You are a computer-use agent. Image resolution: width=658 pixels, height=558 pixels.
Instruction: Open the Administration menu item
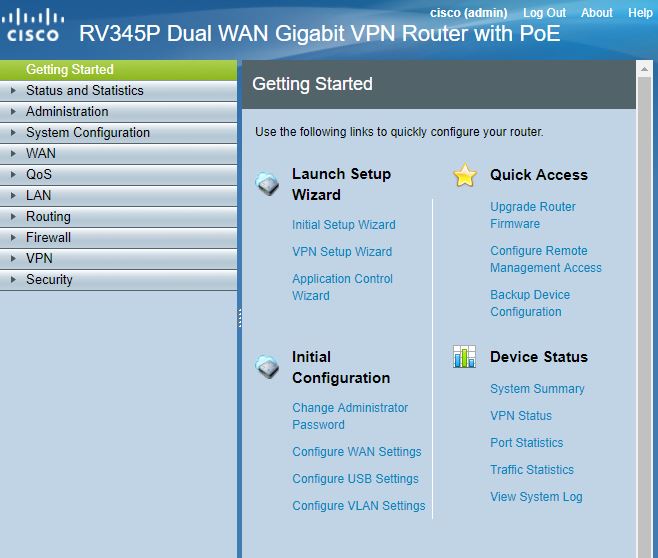[x=118, y=112]
